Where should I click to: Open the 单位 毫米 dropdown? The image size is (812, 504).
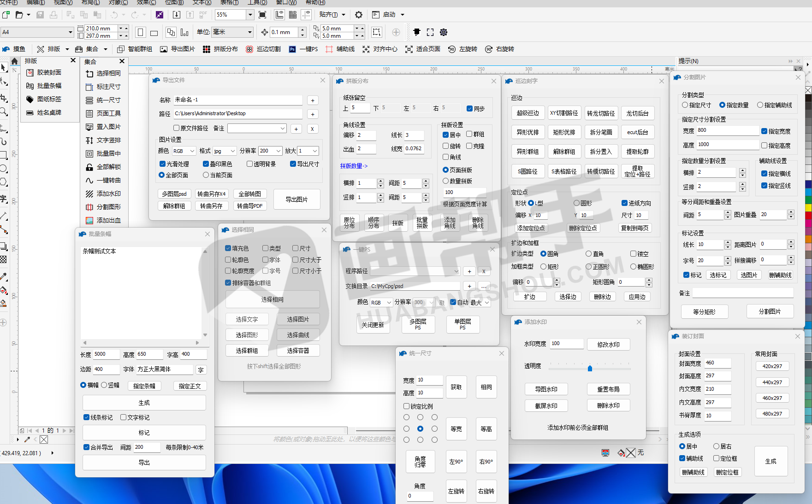click(x=250, y=32)
